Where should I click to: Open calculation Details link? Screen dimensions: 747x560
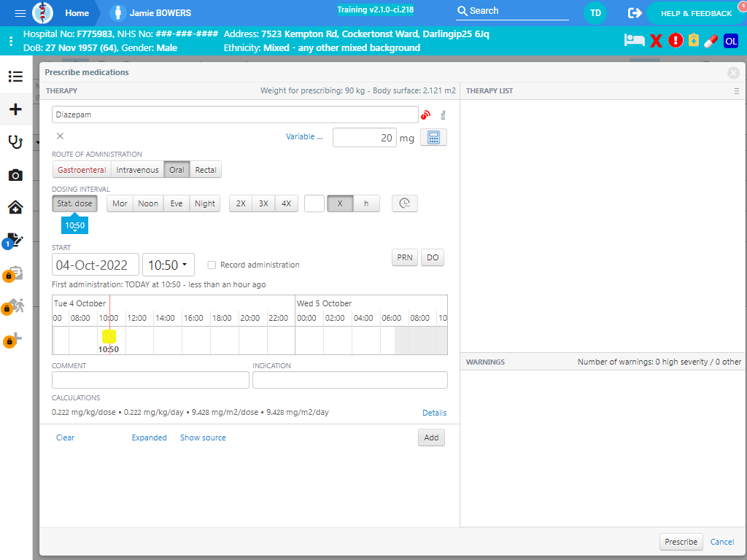[x=435, y=413]
